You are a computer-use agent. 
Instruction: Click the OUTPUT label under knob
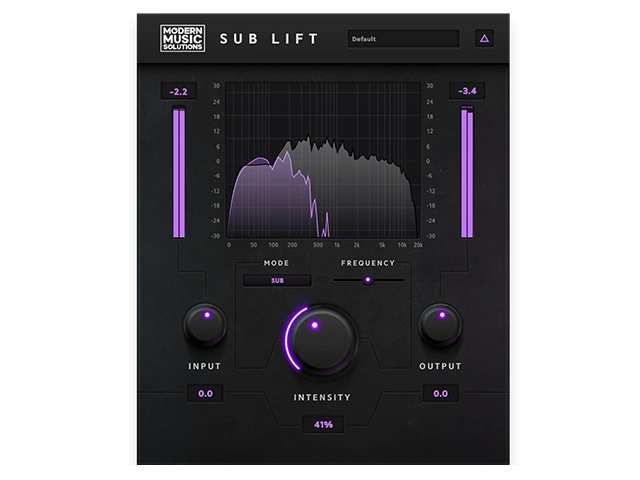(440, 367)
